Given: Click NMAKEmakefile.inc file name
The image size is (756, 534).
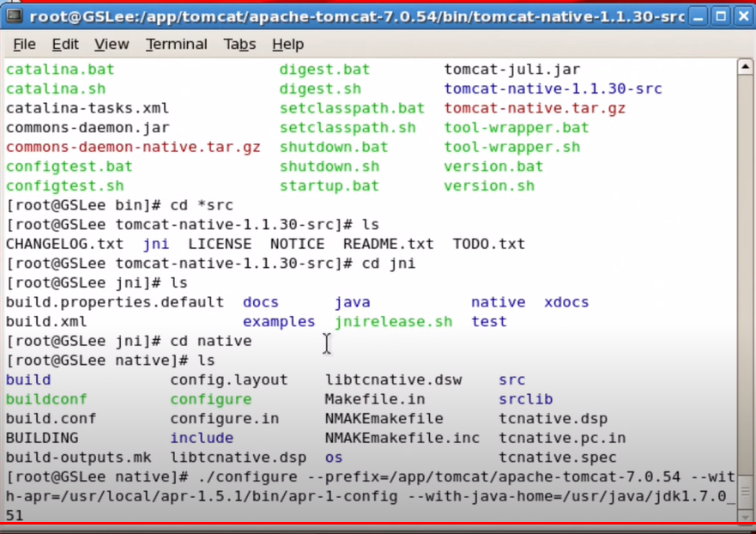Looking at the screenshot, I should pyautogui.click(x=402, y=438).
